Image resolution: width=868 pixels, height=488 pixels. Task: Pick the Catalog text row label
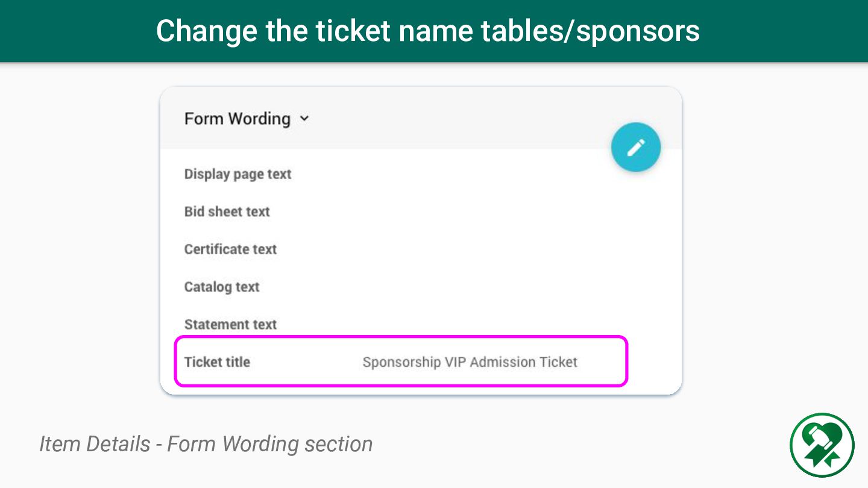click(221, 287)
